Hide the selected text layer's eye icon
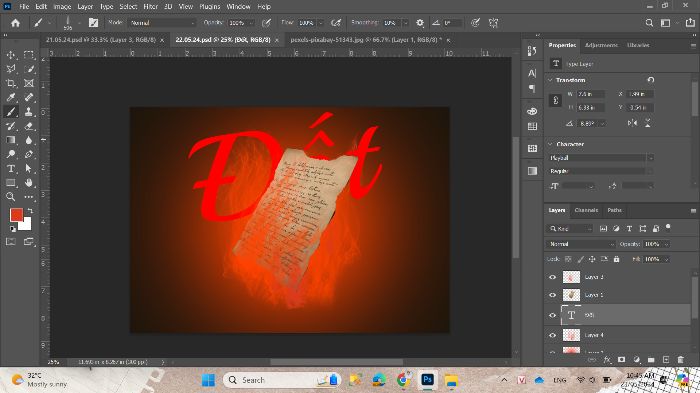700x393 pixels. (x=552, y=315)
